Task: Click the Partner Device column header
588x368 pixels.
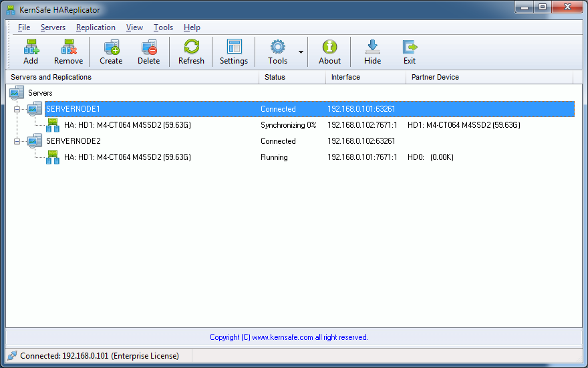Action: [x=489, y=77]
